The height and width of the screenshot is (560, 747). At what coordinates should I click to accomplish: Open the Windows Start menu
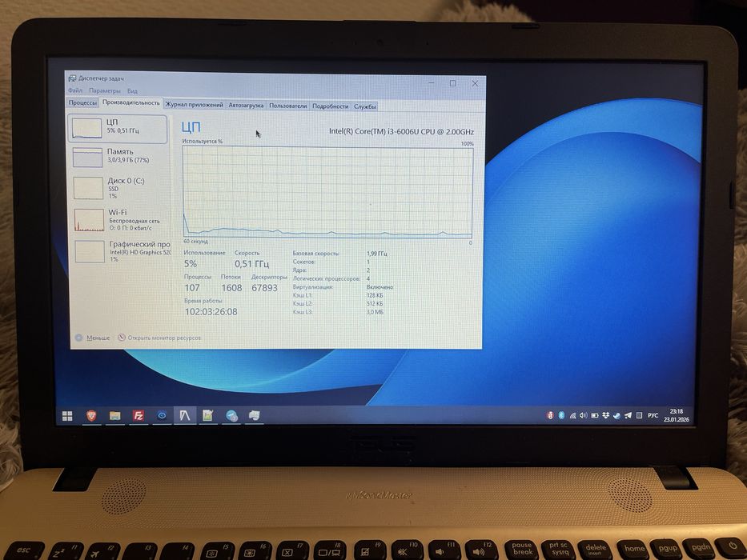coord(67,416)
